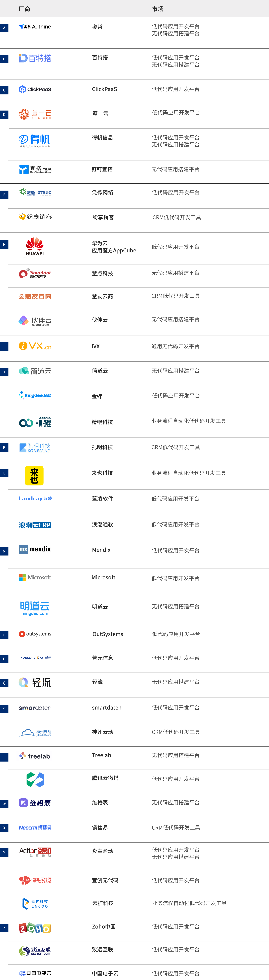This screenshot has width=269, height=980.
Task: Click 无代码应用搭建平台 in 轻流 row
Action: point(176,682)
